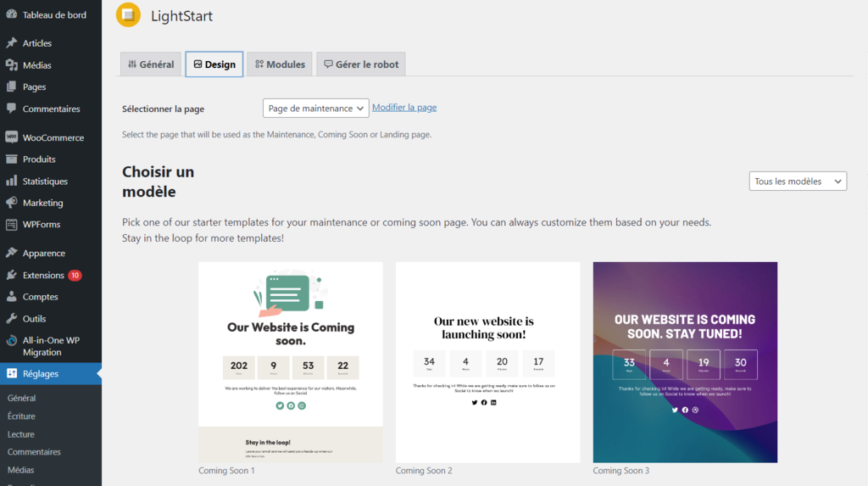Click the LightStart logo icon
Screen dimensions: 868x486
point(129,15)
